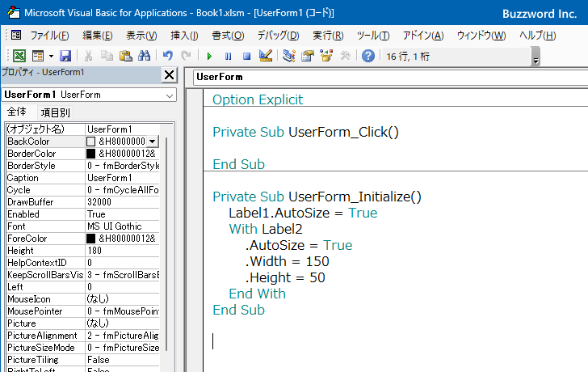Open the Object Browser icon

coord(326,56)
